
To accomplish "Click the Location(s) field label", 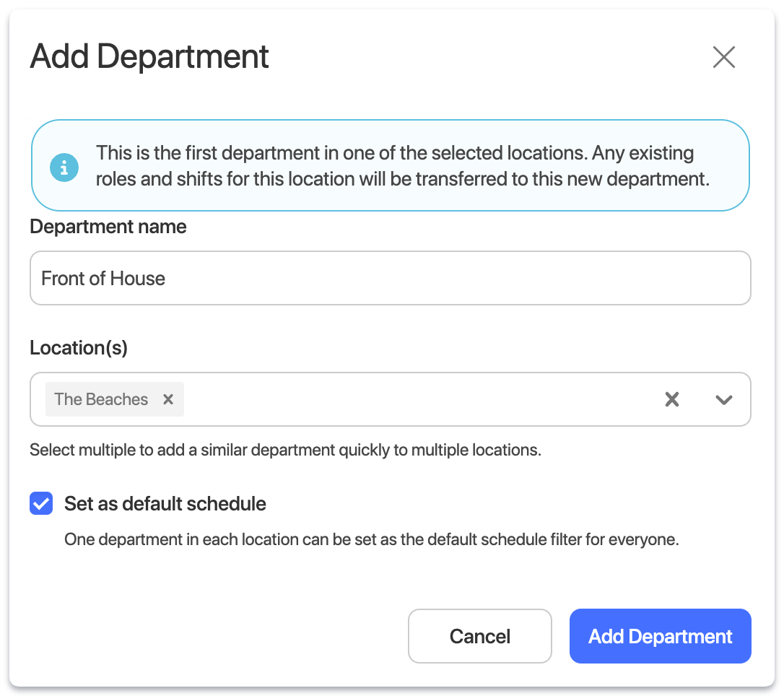I will 79,348.
